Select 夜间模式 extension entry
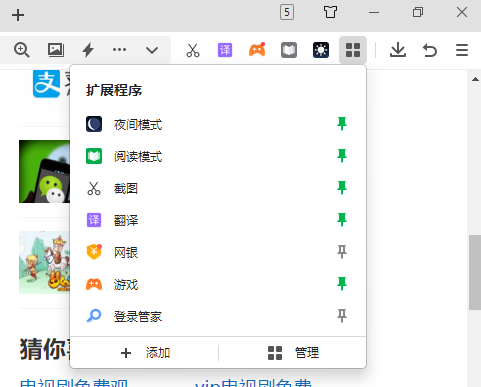This screenshot has height=387, width=481. coord(218,124)
